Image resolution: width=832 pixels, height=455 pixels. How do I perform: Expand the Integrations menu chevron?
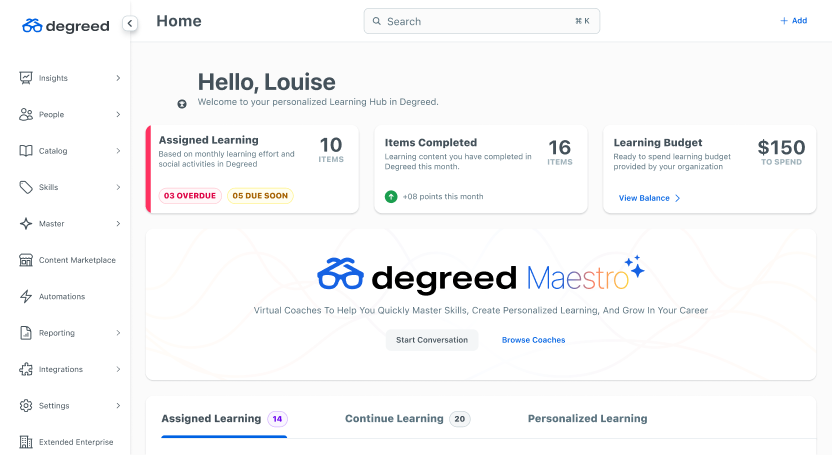118,369
